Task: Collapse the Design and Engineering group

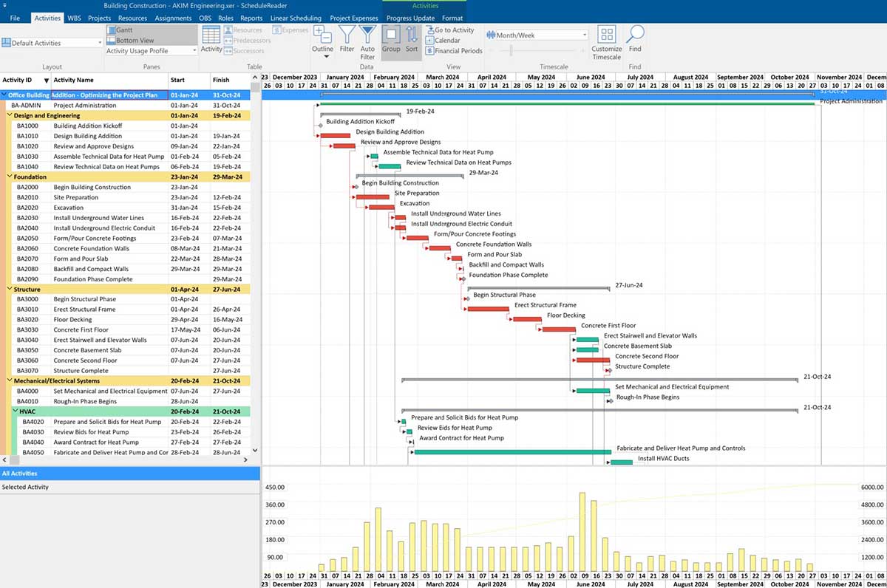Action: (10, 115)
